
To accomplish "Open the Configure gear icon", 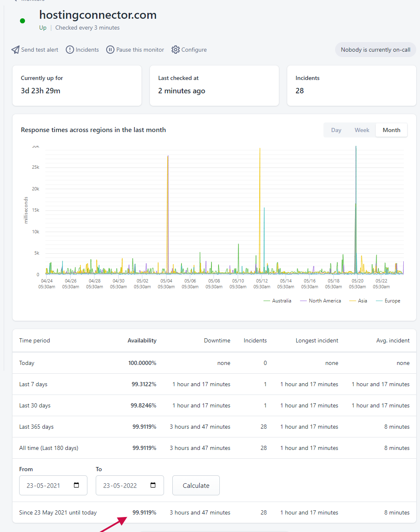I will click(176, 50).
